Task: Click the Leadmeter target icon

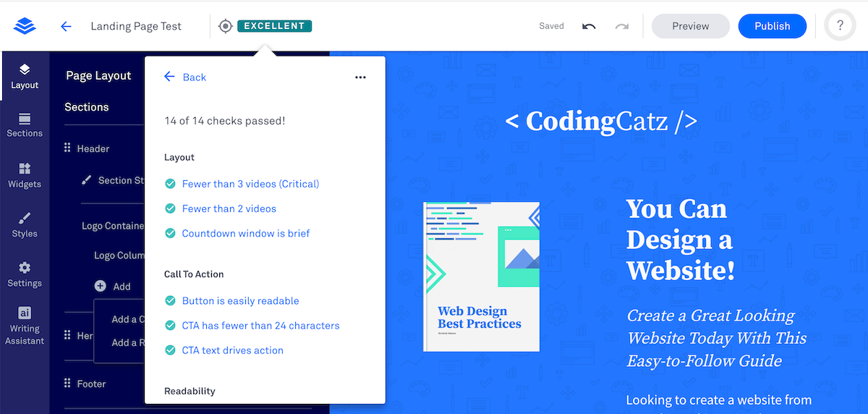Action: point(225,26)
